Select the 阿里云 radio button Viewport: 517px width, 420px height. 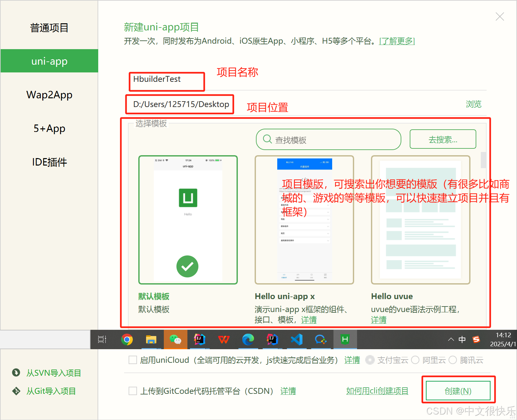416,360
